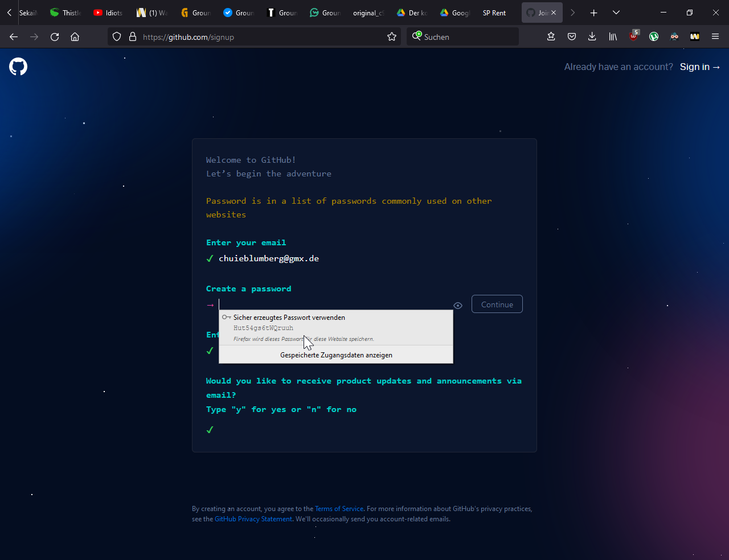Screen dimensions: 729x560
Task: Click the Suchen search box
Action: (x=462, y=37)
